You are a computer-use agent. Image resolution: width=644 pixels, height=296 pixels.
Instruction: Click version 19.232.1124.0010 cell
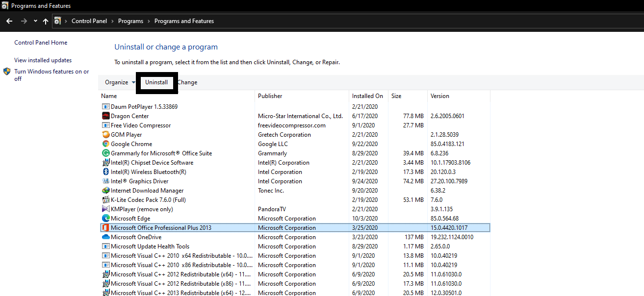point(452,237)
